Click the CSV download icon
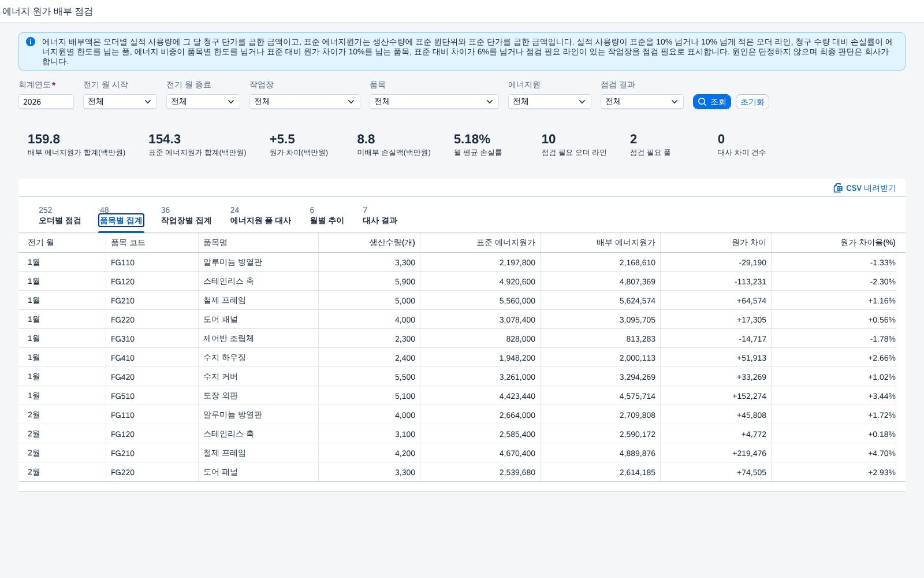924x578 pixels. [x=838, y=188]
